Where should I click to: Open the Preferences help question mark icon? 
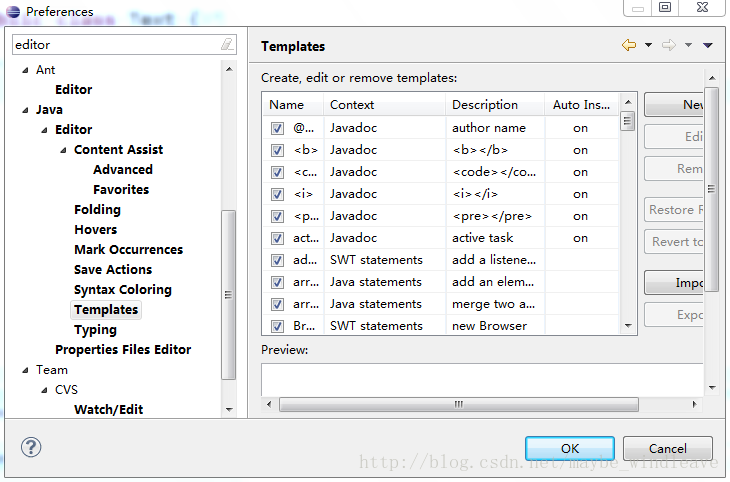point(31,447)
